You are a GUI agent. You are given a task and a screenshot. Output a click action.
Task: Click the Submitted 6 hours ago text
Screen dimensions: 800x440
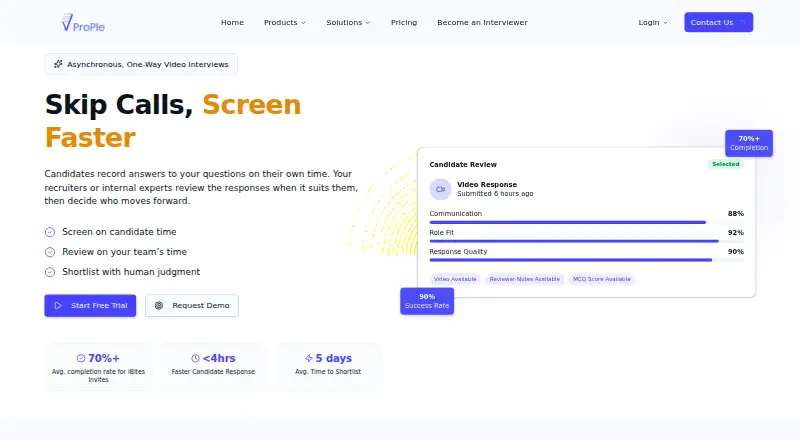[x=495, y=194]
